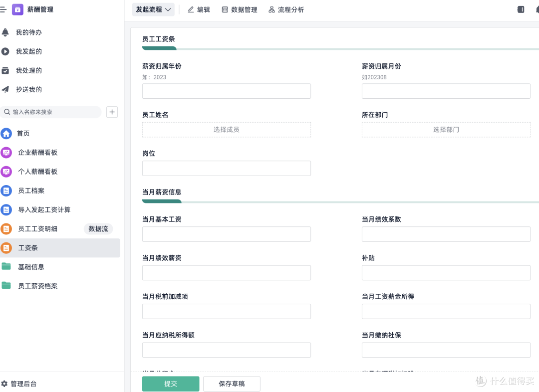Go to 抄送我的
This screenshot has height=392, width=539.
pyautogui.click(x=29, y=90)
